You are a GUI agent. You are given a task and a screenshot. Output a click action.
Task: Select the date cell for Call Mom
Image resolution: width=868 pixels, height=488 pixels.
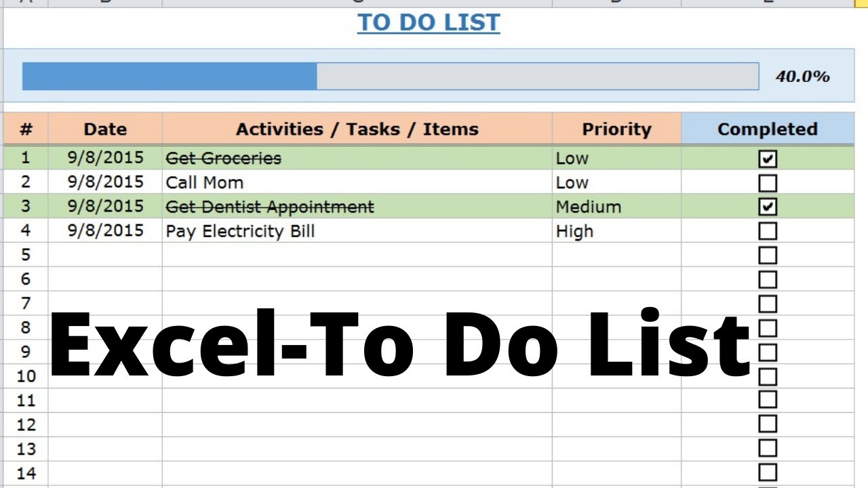tap(105, 182)
